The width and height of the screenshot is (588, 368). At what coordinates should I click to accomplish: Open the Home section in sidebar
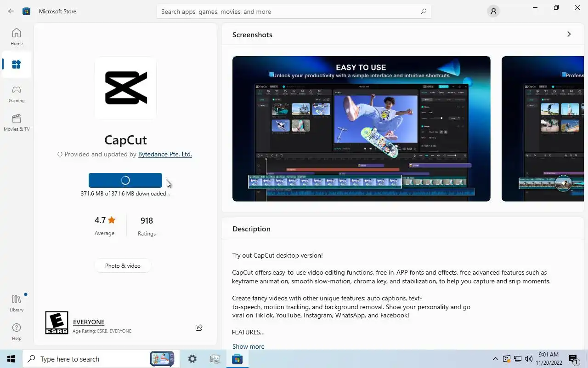[17, 37]
